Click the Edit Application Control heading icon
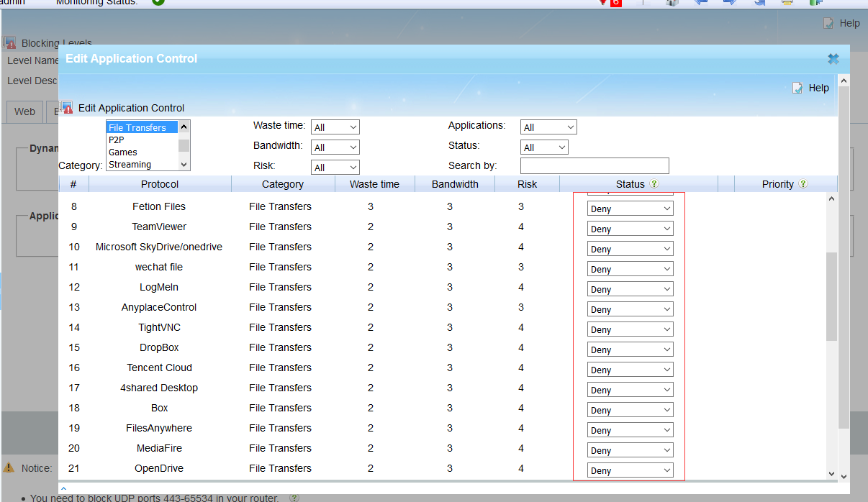 (67, 108)
